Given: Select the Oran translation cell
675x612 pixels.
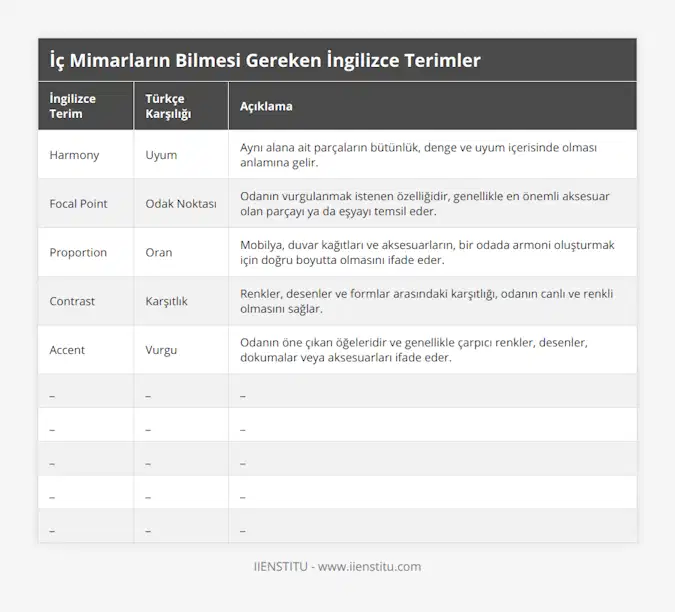Looking at the screenshot, I should [x=159, y=252].
